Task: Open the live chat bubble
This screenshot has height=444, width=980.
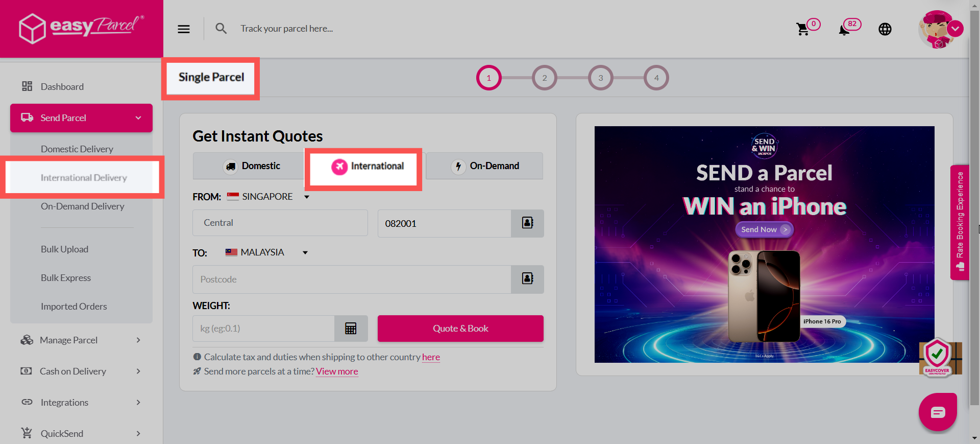Action: [x=938, y=412]
